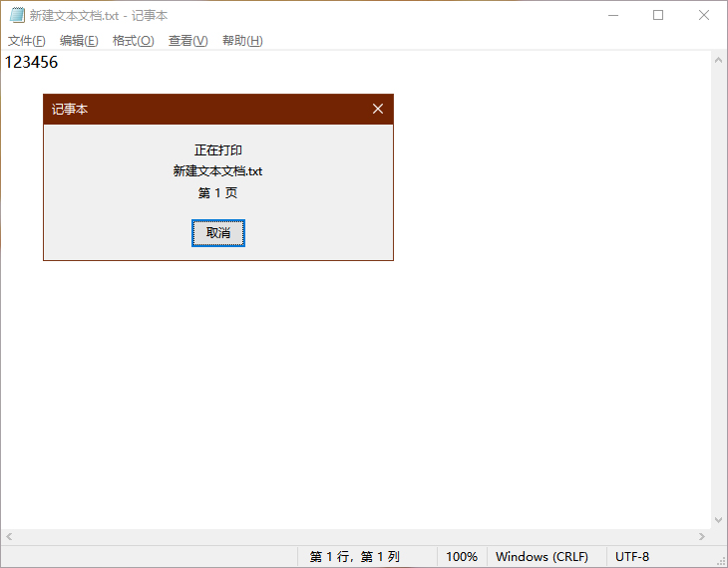Click the text line containing 123456
The width and height of the screenshot is (728, 568).
pos(32,63)
